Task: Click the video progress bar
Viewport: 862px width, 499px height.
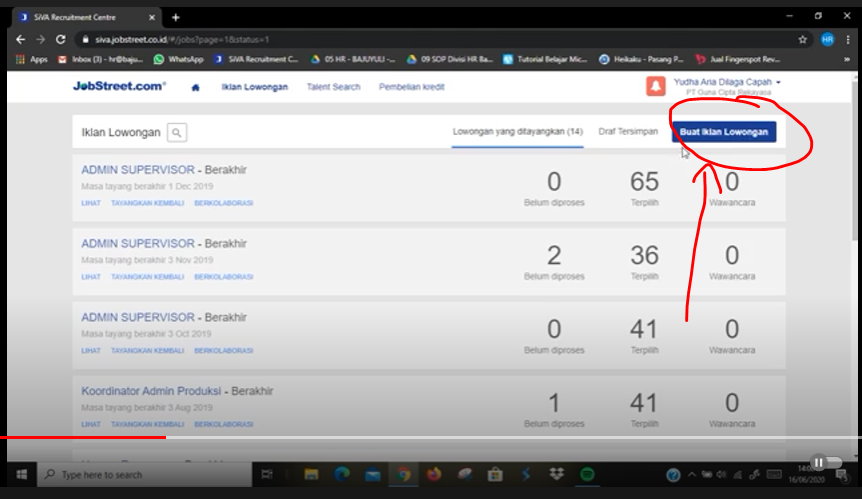Action: [430, 437]
